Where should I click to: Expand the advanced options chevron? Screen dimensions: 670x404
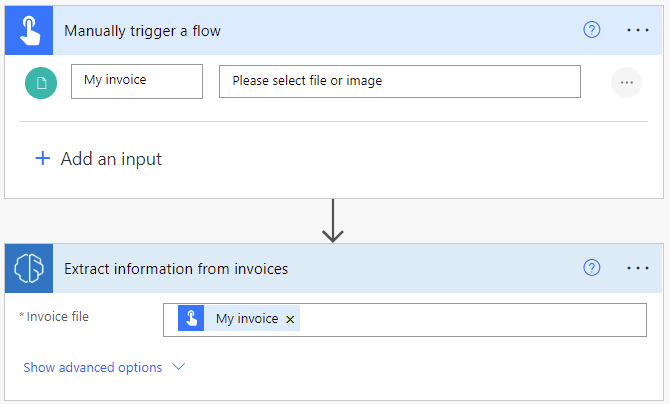tap(179, 367)
